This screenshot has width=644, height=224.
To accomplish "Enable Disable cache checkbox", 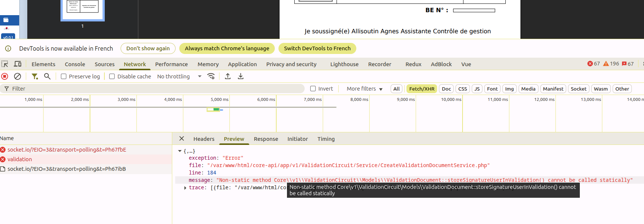I will click(112, 77).
